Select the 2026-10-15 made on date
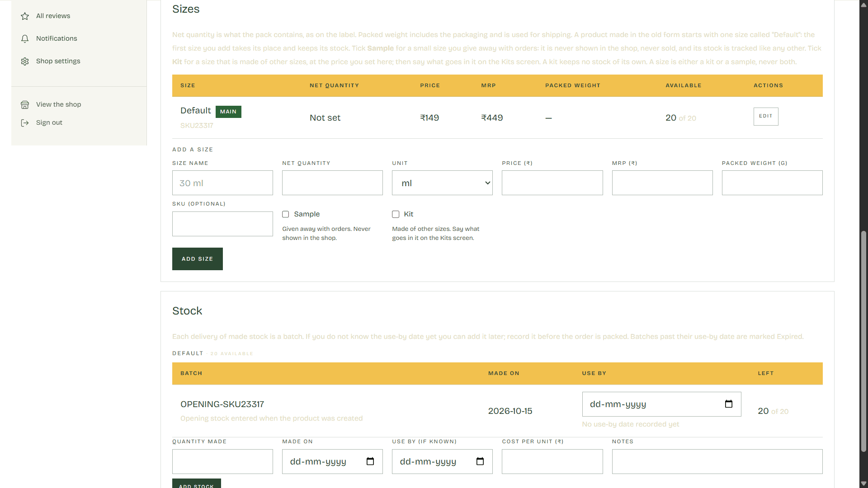This screenshot has width=868, height=488. [x=510, y=411]
